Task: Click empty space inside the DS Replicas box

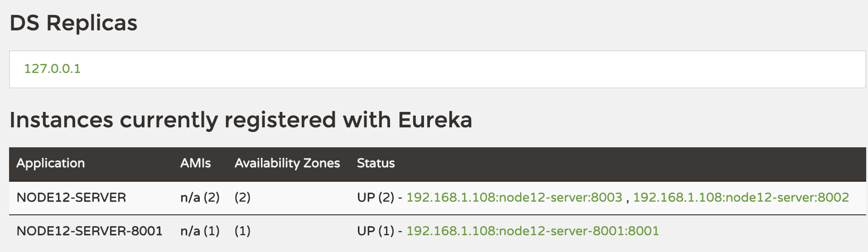Action: (453, 69)
